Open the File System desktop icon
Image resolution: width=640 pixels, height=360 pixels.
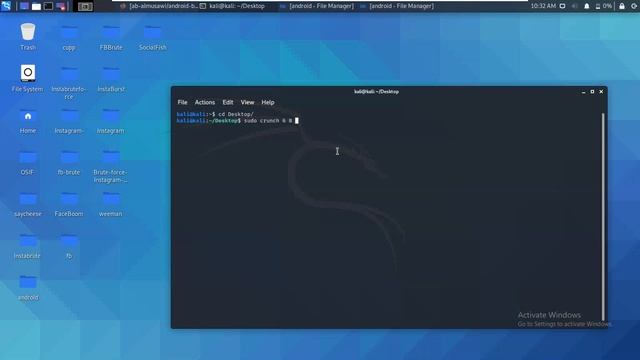coord(27,78)
